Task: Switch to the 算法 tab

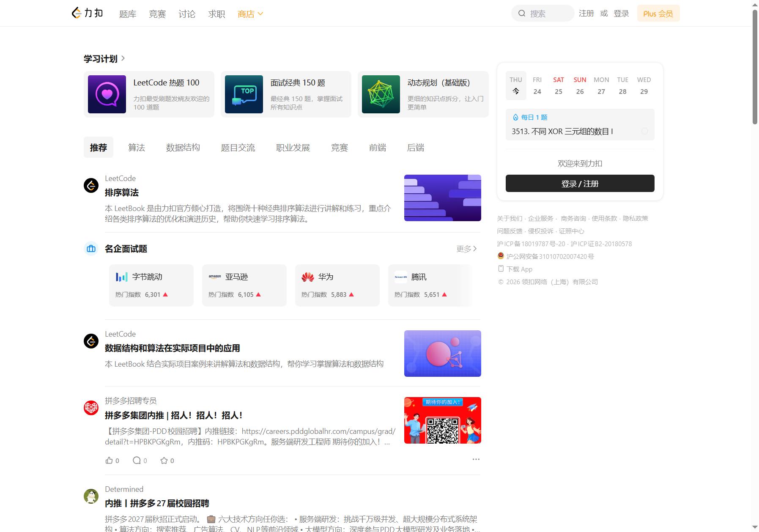Action: (x=137, y=148)
